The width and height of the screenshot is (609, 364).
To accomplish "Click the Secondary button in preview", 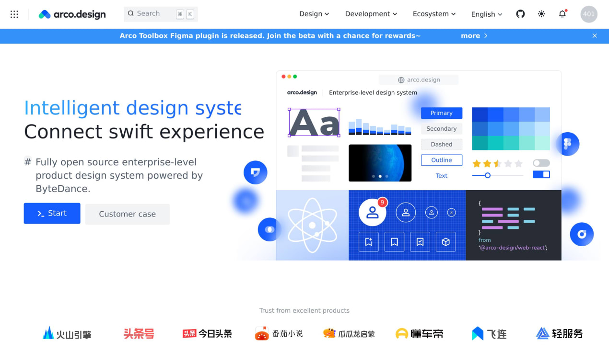I will click(x=442, y=129).
